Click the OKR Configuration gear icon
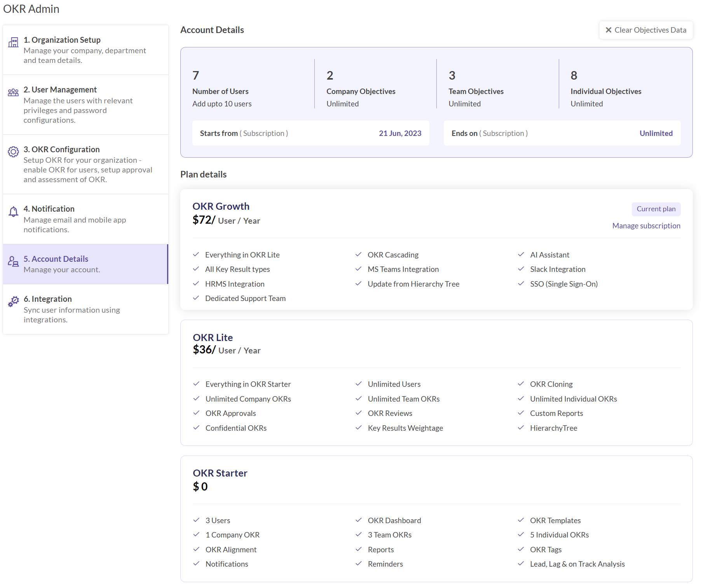Viewport: 701px width, 588px height. point(13,152)
